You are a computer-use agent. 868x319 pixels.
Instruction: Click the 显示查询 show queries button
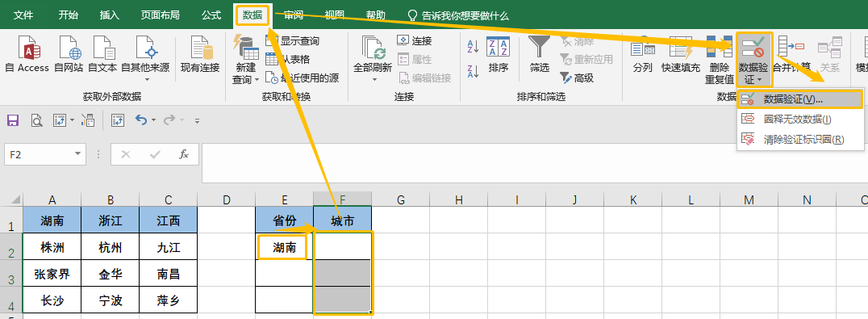point(292,41)
